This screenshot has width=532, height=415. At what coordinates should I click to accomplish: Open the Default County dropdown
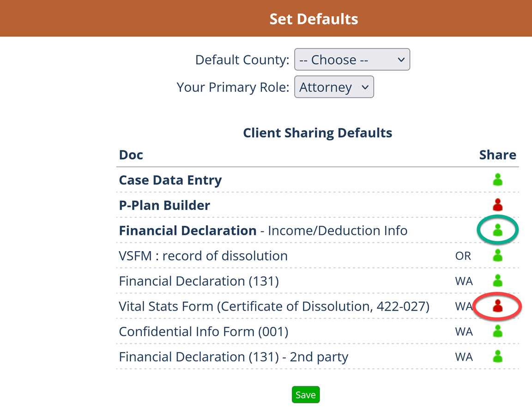point(352,60)
